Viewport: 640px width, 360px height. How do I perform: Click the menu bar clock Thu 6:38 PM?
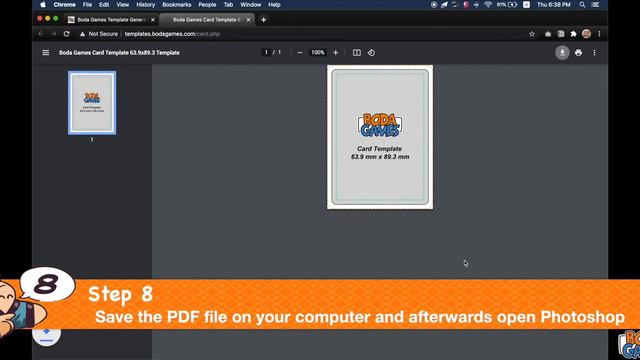(x=553, y=5)
